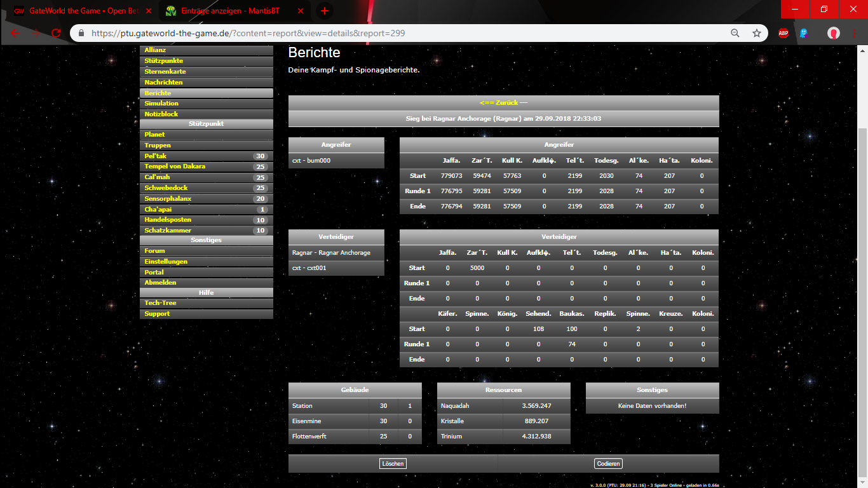
Task: Click the browser forward arrow
Action: click(36, 33)
